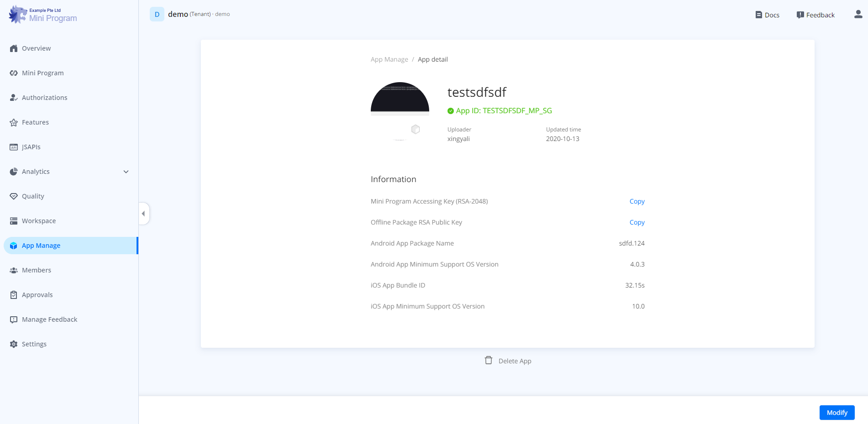
Task: Click the Quality diamond icon
Action: point(14,196)
